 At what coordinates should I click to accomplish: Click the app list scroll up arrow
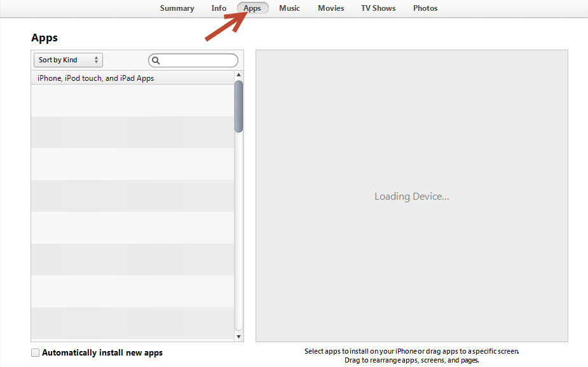(x=238, y=74)
